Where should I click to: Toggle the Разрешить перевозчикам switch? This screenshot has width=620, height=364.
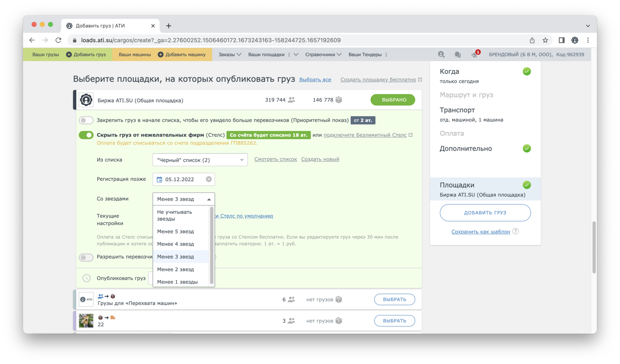pyautogui.click(x=86, y=257)
